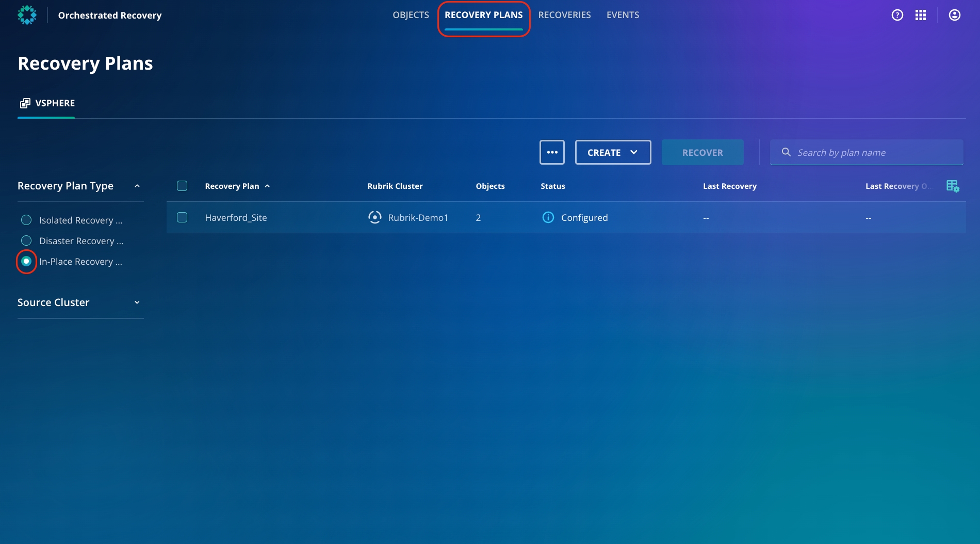
Task: Check the select-all header checkbox
Action: pos(182,186)
